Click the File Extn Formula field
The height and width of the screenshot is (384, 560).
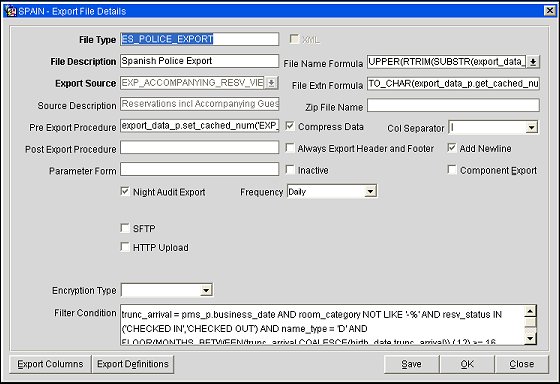click(x=453, y=84)
